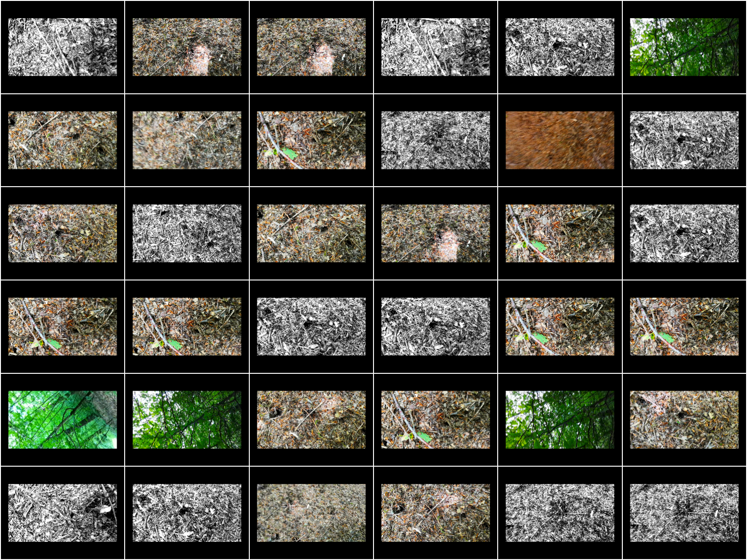Open the first green-leaf thumbnail in fourth row
The width and height of the screenshot is (747, 560).
click(63, 327)
